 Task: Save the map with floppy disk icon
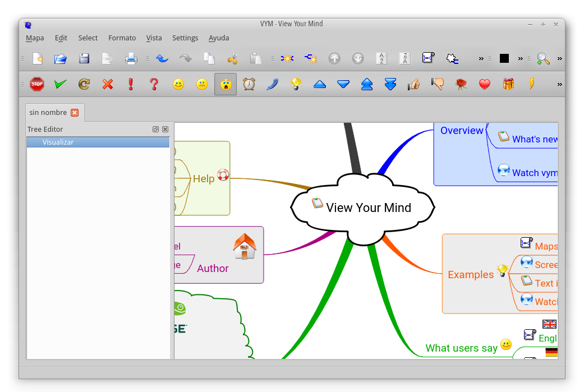coord(84,58)
